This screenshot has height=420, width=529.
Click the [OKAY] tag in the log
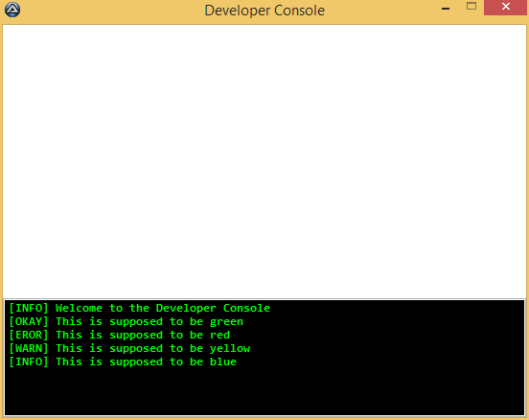[x=29, y=321]
